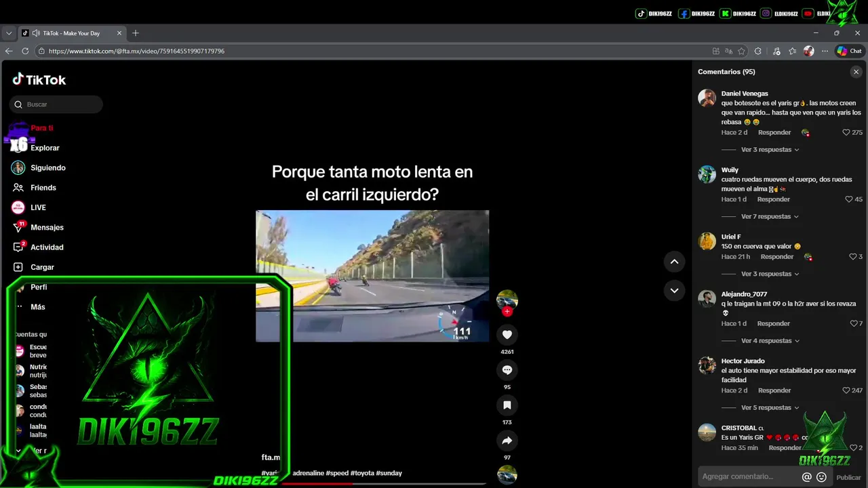
Task: Expand Ver 4 respuestas under Alejandro_7077
Action: click(x=770, y=341)
